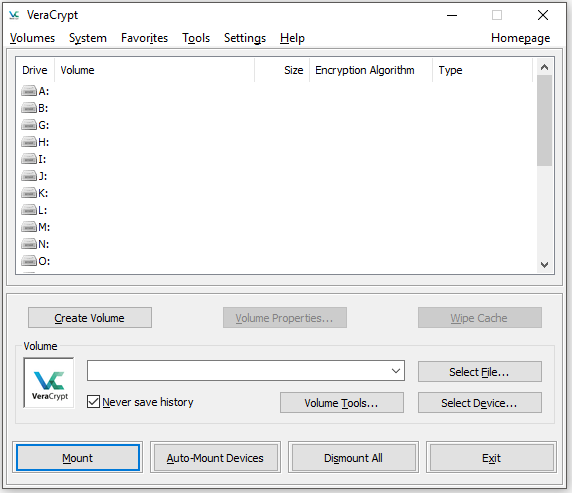Screen dimensions: 572x493
Task: Click the Encryption Algorithm column header
Action: tap(371, 70)
